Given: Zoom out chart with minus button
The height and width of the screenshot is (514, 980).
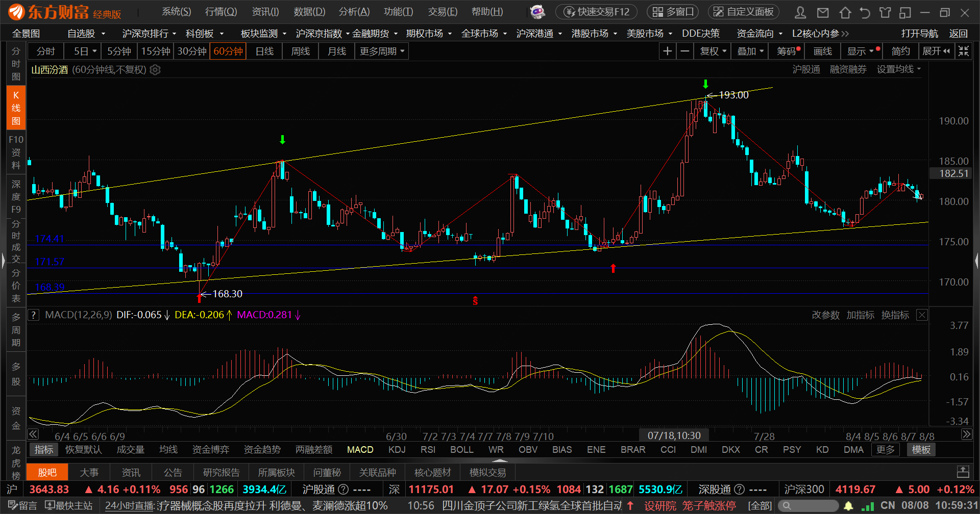Looking at the screenshot, I should point(685,51).
